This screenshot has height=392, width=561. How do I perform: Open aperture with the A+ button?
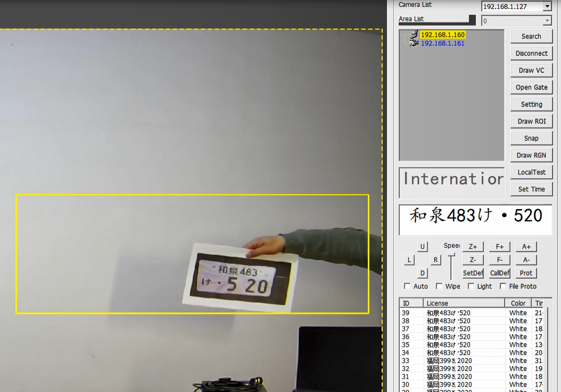526,246
